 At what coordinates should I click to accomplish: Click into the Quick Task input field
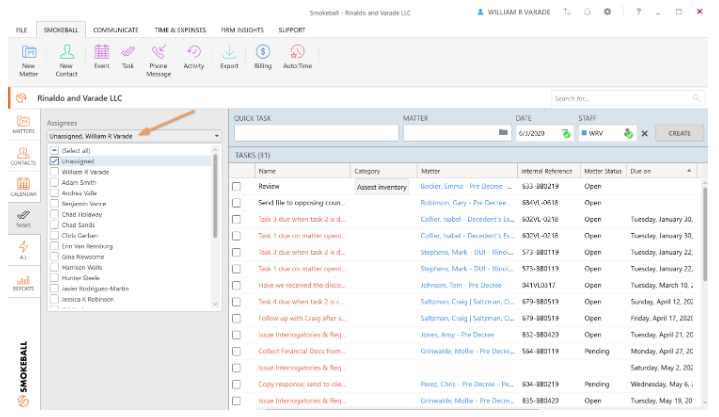(316, 133)
